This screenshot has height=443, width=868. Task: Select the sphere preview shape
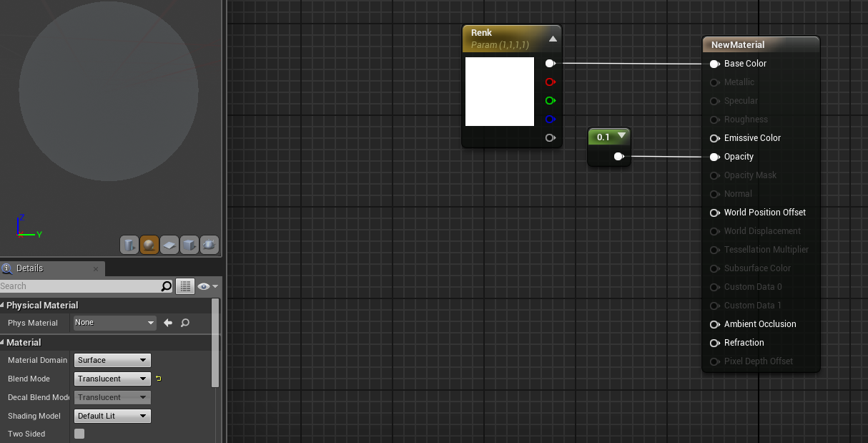(x=149, y=245)
